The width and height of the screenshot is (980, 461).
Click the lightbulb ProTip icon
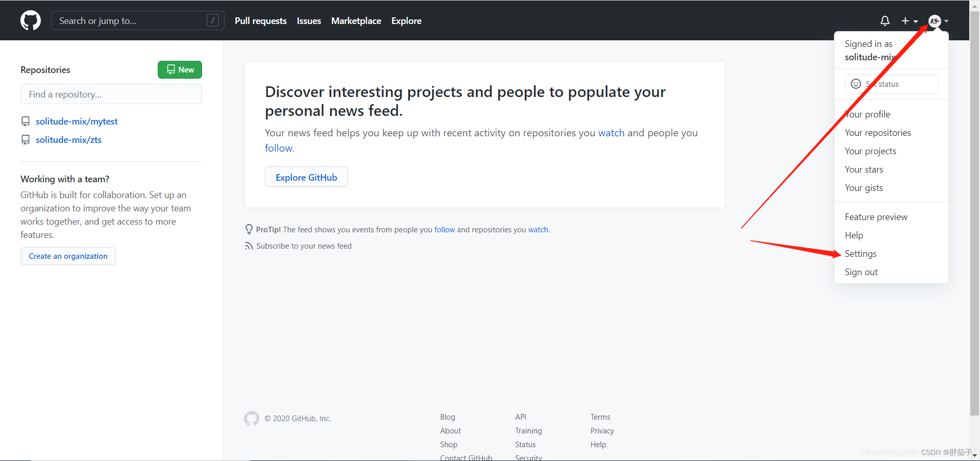(x=249, y=229)
